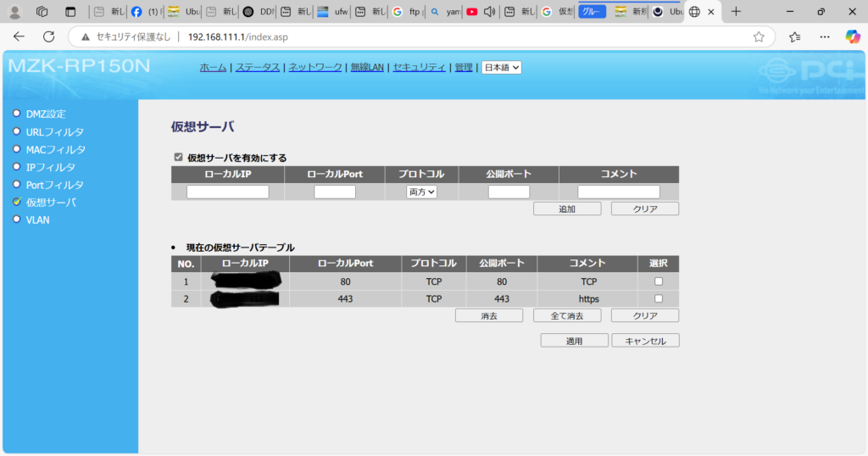Reload the page with the refresh icon
Image resolution: width=868 pixels, height=456 pixels.
click(48, 37)
